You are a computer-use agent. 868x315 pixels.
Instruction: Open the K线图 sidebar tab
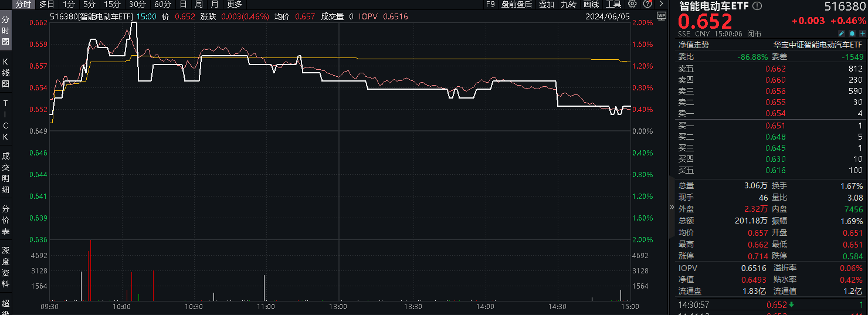[x=6, y=72]
